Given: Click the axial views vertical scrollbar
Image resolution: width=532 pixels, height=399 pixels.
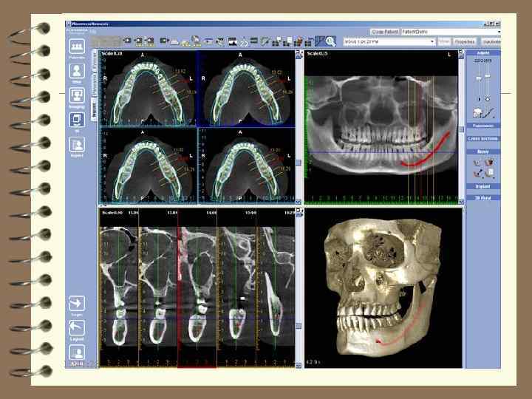Looking at the screenshot, I should (x=299, y=127).
